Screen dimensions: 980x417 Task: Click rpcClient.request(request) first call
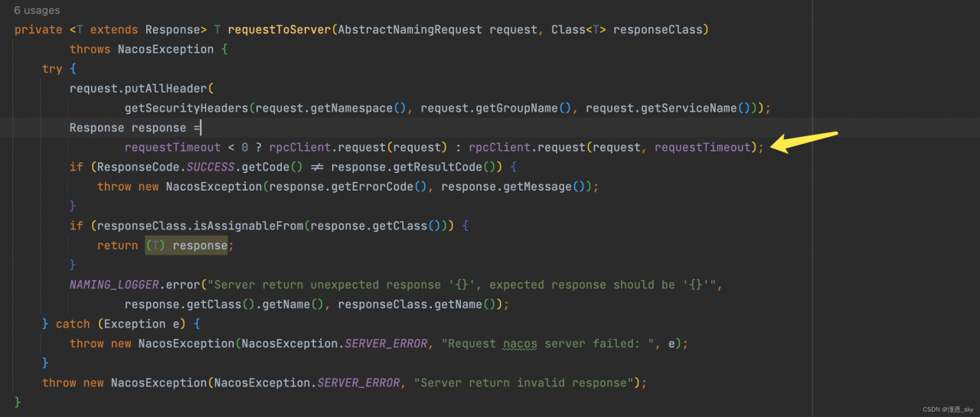pyautogui.click(x=358, y=148)
